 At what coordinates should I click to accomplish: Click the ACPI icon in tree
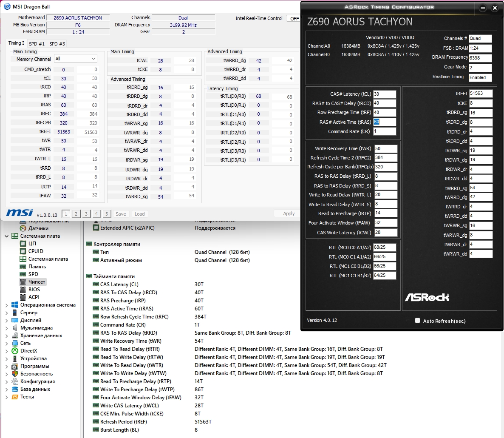point(23,297)
